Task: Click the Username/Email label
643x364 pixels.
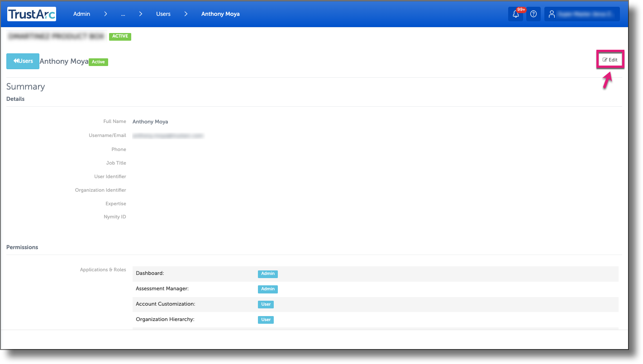Action: [x=107, y=135]
